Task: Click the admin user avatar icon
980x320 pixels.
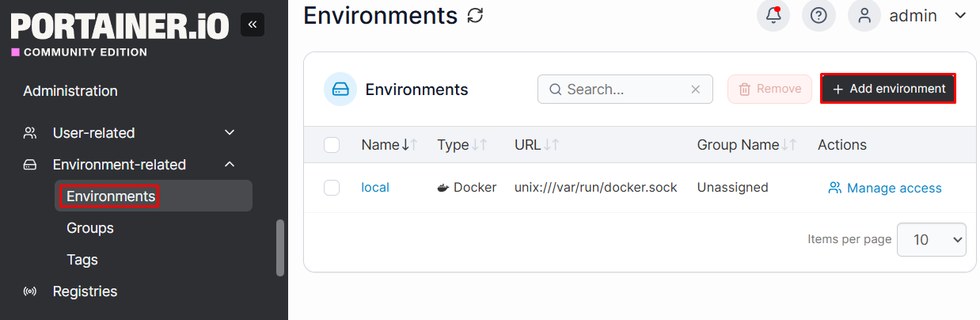Action: [864, 15]
